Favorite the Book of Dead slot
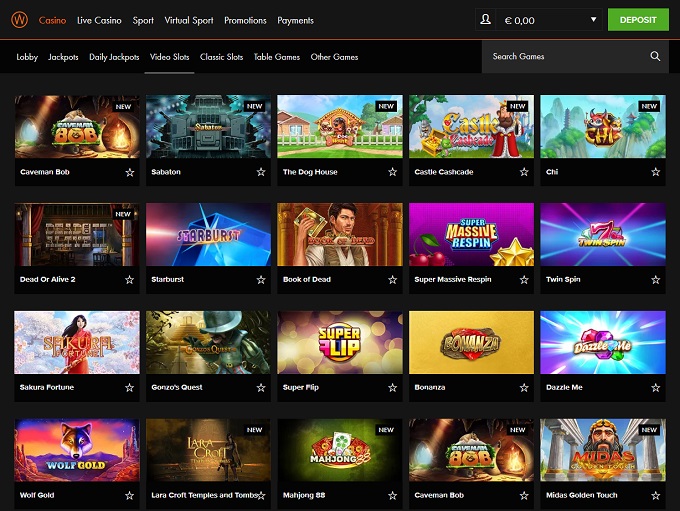 pyautogui.click(x=392, y=280)
